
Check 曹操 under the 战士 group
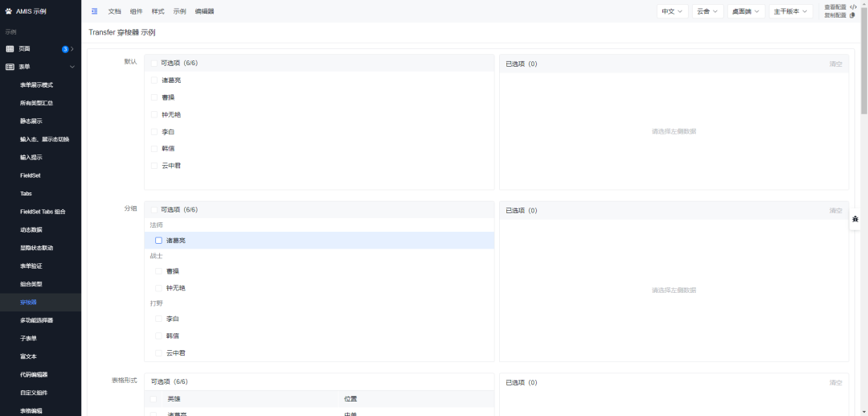click(159, 271)
